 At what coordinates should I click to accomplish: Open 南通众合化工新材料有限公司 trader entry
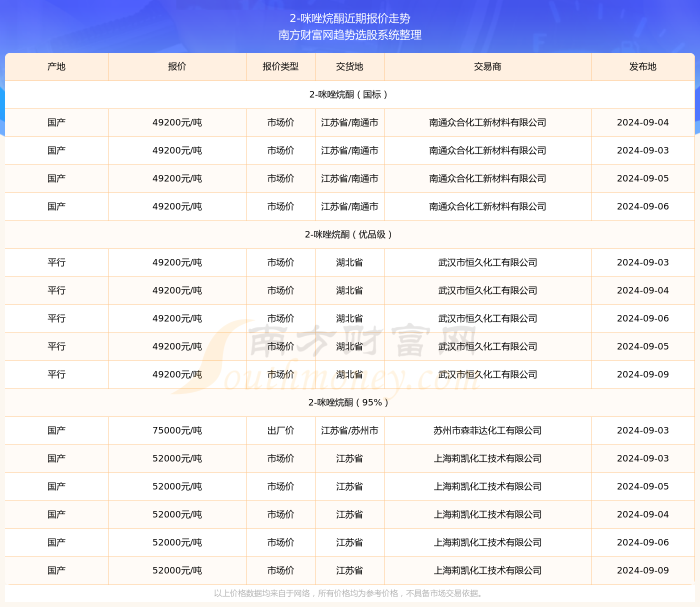click(x=487, y=122)
